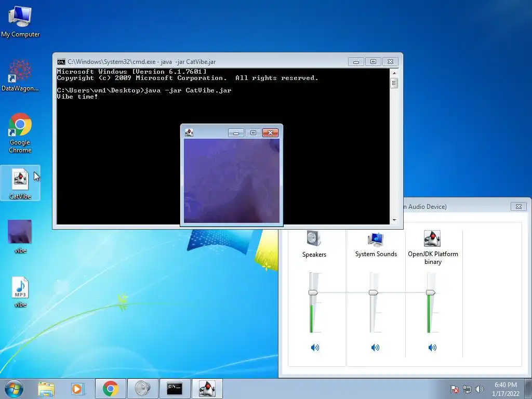The height and width of the screenshot is (399, 532).
Task: Open Chrome from the taskbar
Action: 111,389
